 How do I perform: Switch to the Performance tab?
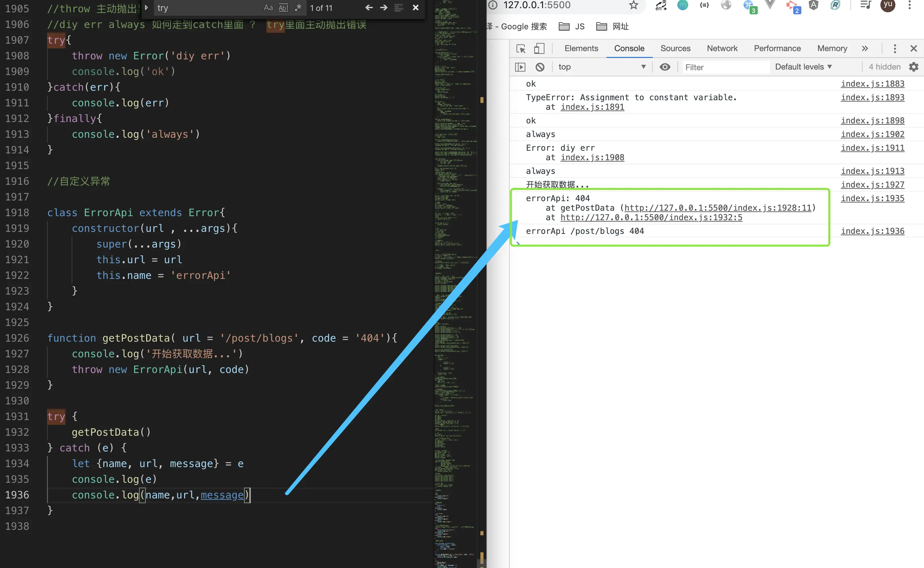pos(777,48)
